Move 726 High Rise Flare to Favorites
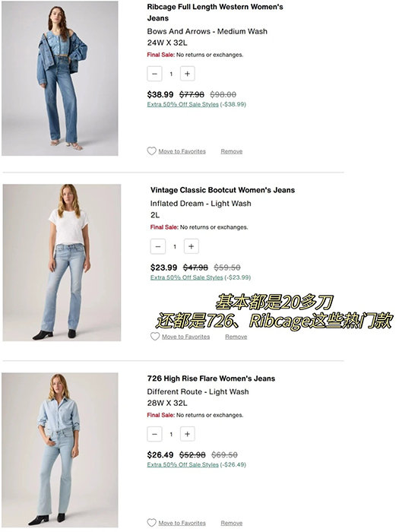The width and height of the screenshot is (399, 532). point(182,523)
